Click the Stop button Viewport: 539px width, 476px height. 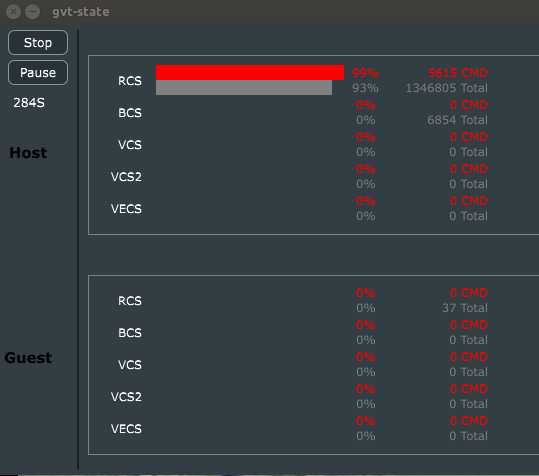pos(38,43)
